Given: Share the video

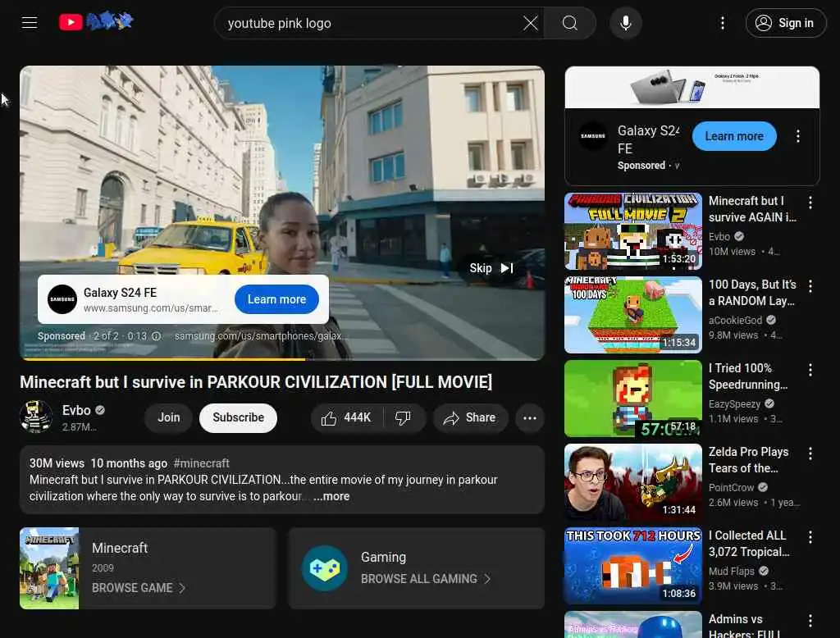Looking at the screenshot, I should (x=469, y=418).
